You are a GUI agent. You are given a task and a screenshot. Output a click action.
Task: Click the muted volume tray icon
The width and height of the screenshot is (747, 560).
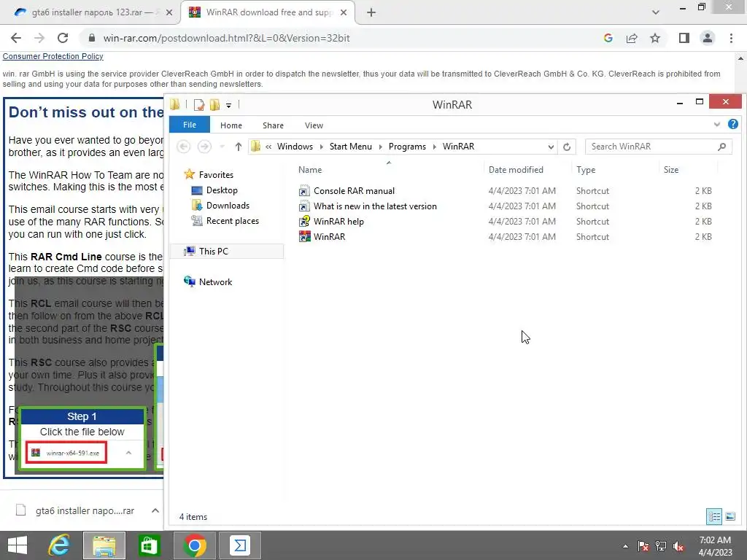pos(678,546)
